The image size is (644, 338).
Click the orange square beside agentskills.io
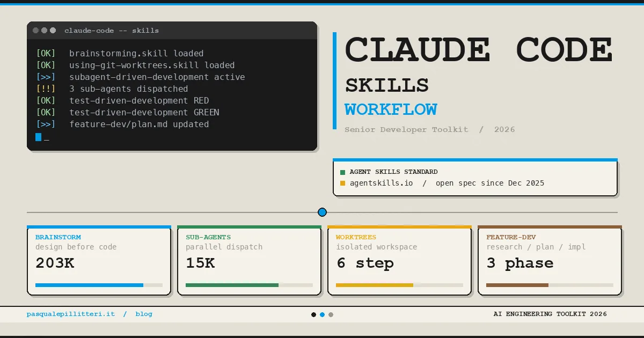(x=343, y=183)
